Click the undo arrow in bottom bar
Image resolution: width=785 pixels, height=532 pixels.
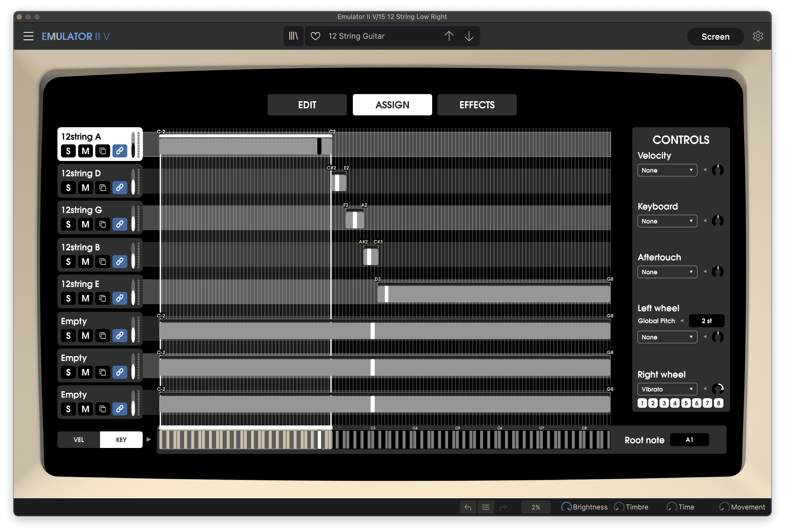coord(468,507)
